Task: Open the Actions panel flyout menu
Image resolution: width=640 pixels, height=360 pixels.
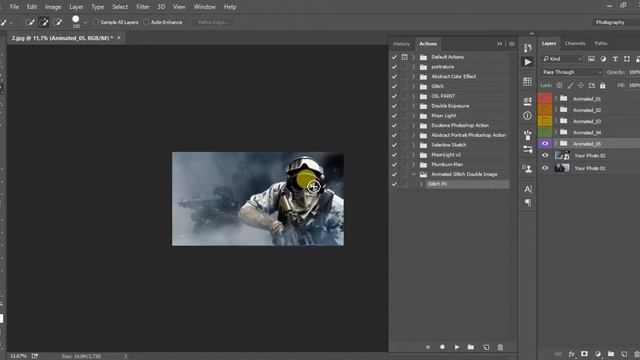Action: click(x=511, y=44)
